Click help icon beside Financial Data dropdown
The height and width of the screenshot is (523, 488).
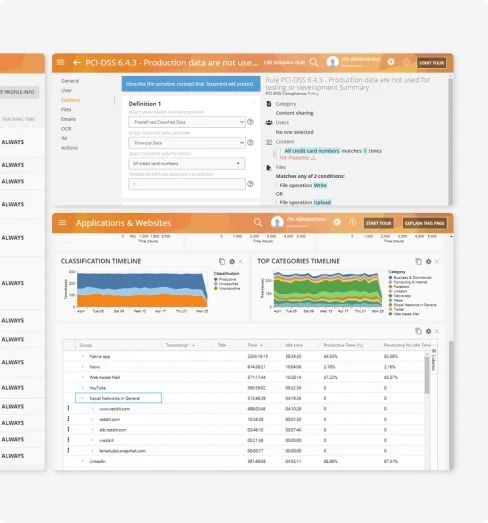point(251,143)
